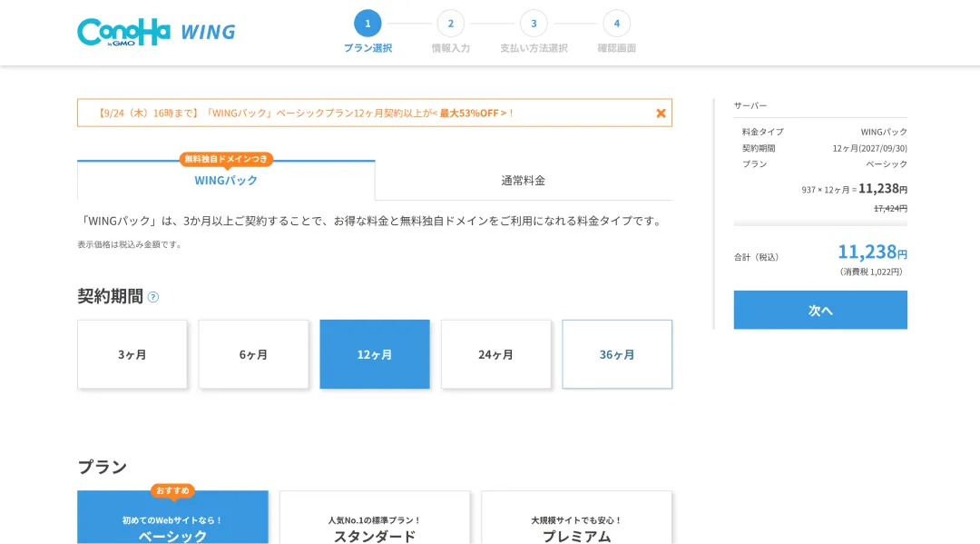Click the 料金タイプ WINGパック value
Viewport: 980px width, 544px height.
coord(884,132)
